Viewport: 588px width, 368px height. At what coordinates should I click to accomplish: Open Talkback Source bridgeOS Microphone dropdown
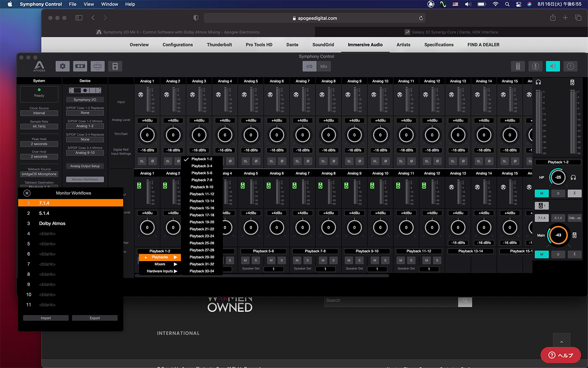(x=39, y=174)
